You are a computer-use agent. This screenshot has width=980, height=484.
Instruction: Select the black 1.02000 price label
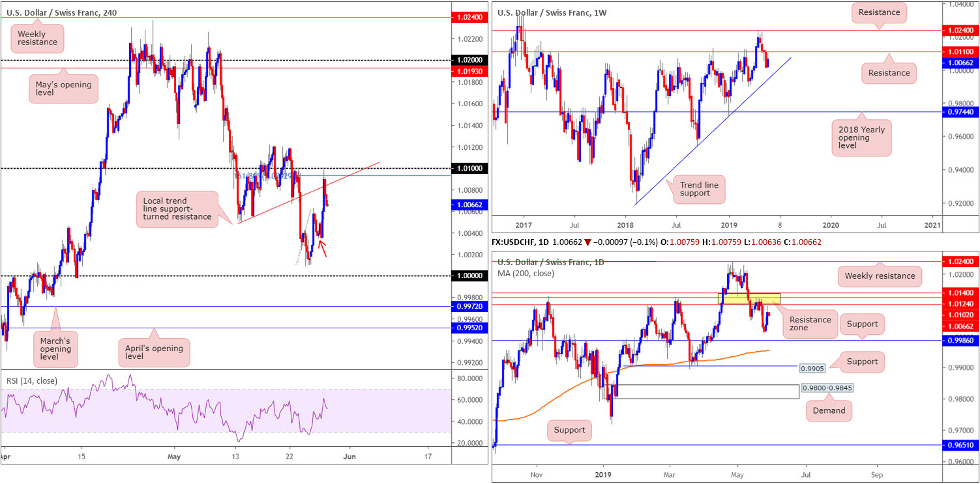tap(469, 61)
